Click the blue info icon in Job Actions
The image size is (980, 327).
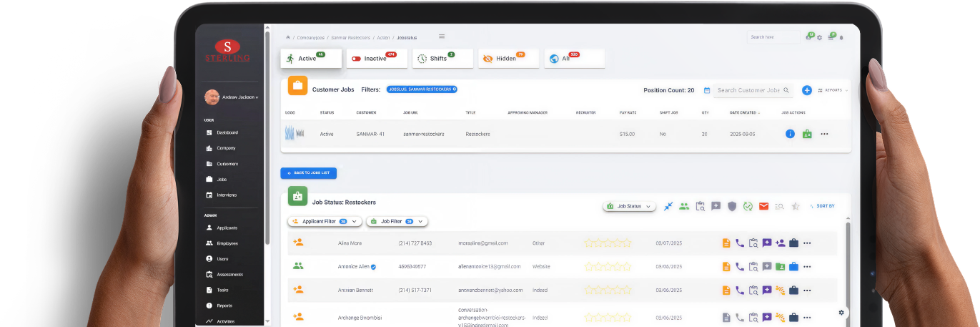(x=790, y=134)
